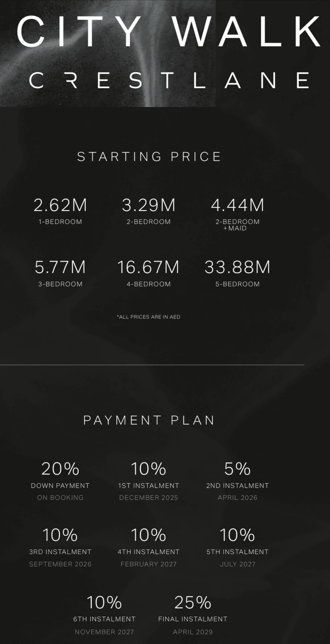Select the 4th instalment February 2027 entry
This screenshot has width=330, height=644.
tap(149, 547)
